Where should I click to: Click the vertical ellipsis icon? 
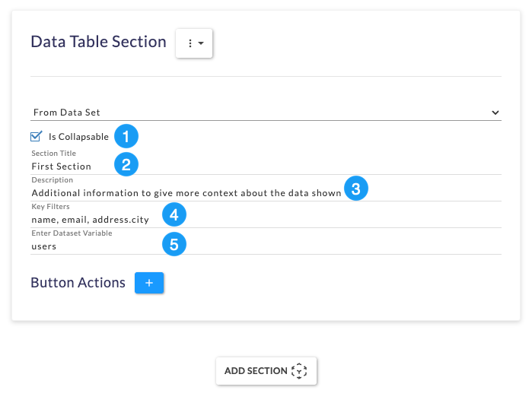(190, 43)
